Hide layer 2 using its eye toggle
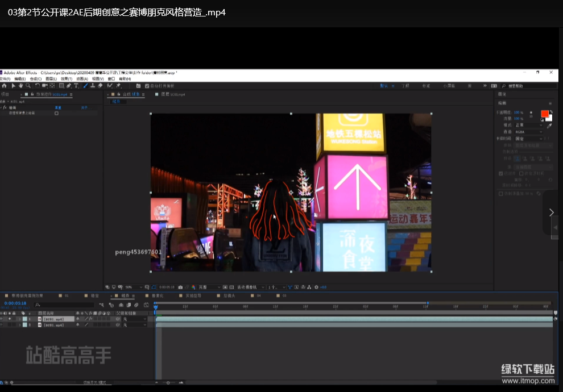Image resolution: width=563 pixels, height=392 pixels. pyautogui.click(x=2, y=325)
